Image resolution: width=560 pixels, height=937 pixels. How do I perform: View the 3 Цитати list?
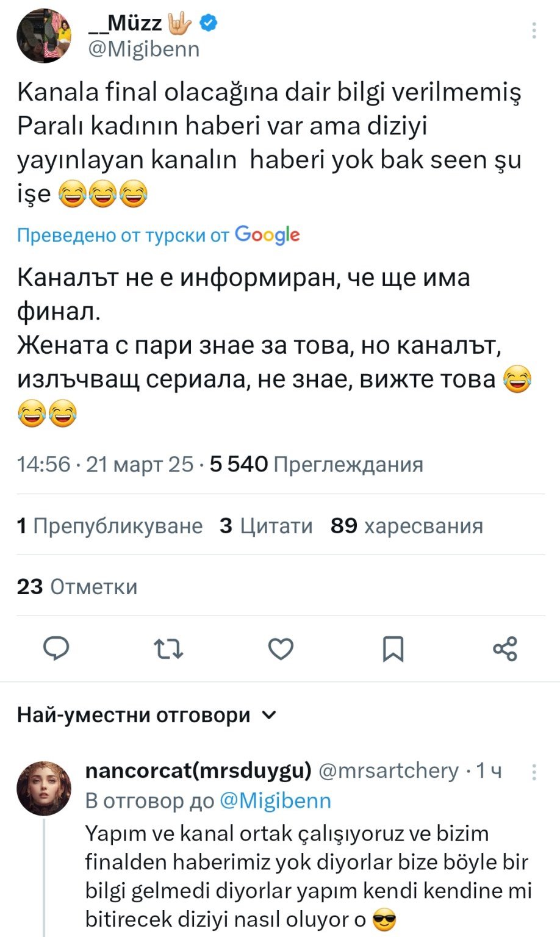coord(266,525)
